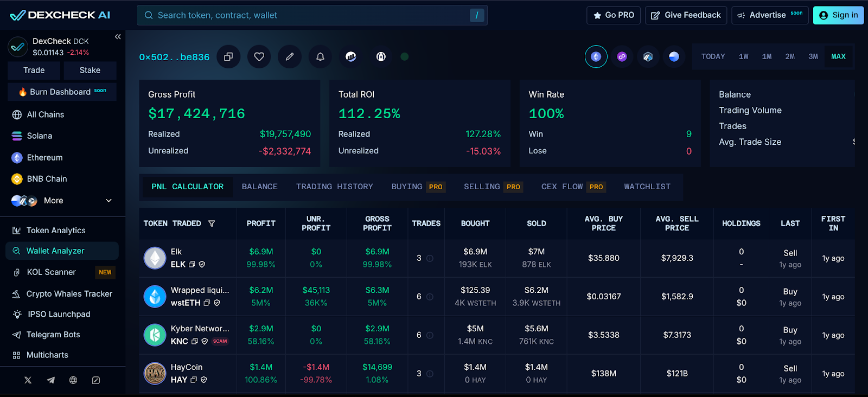Set time range to TODAY

[x=713, y=56]
